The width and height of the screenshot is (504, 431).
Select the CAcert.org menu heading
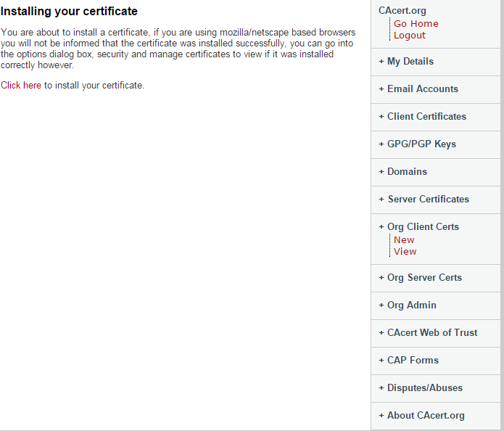402,11
